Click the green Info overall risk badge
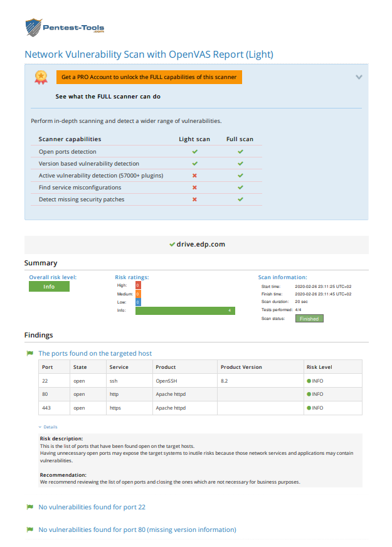This screenshot has width=392, height=547. tap(49, 287)
